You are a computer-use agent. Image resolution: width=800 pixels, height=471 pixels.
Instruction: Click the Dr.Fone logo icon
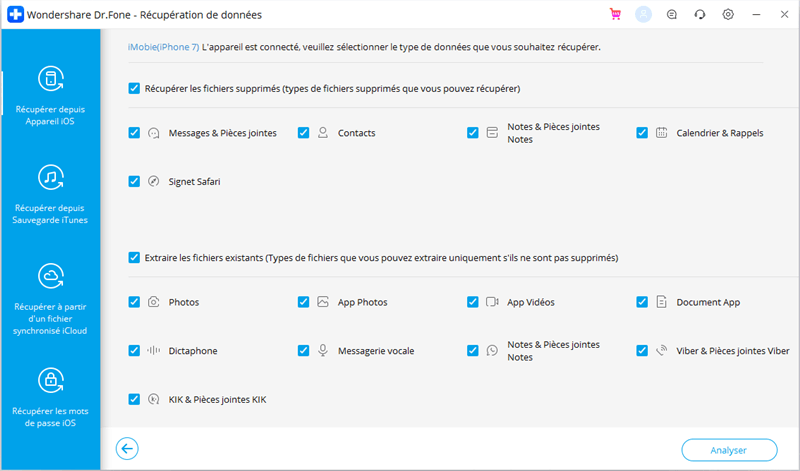tap(15, 14)
